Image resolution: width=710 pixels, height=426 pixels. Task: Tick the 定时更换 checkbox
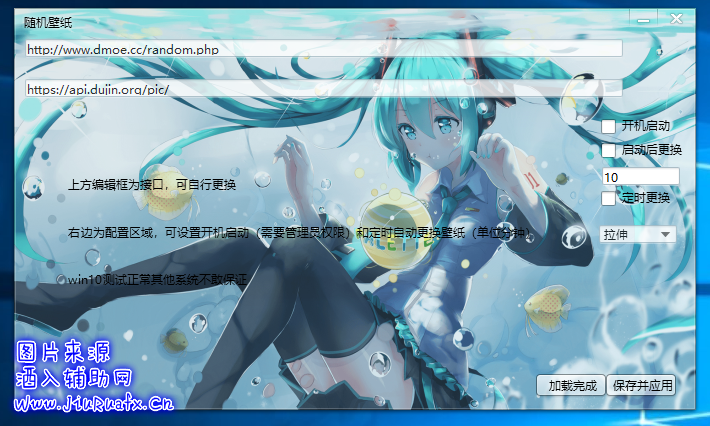[608, 198]
